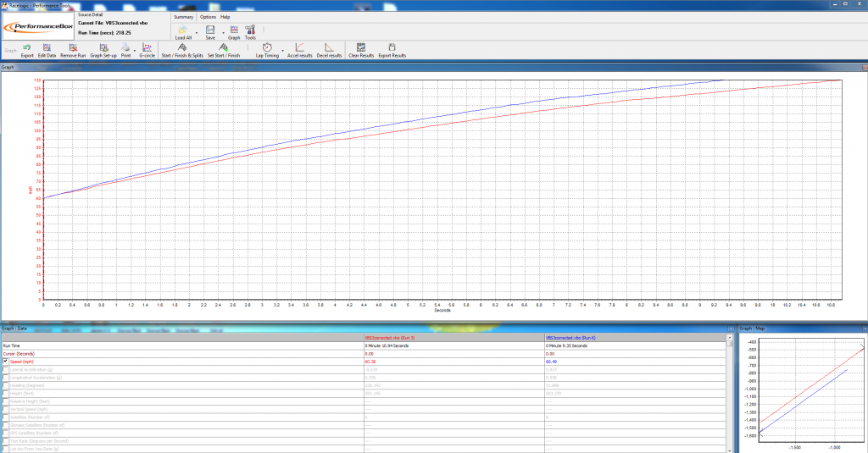Enable Longitudinal Acceleration (g) channel
Screen dimensions: 868x453
[6, 378]
